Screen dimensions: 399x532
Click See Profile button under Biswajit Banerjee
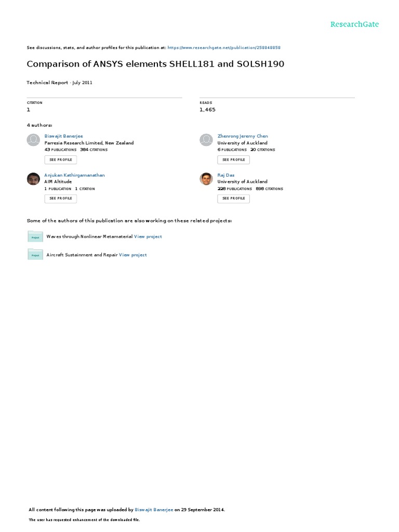61,159
